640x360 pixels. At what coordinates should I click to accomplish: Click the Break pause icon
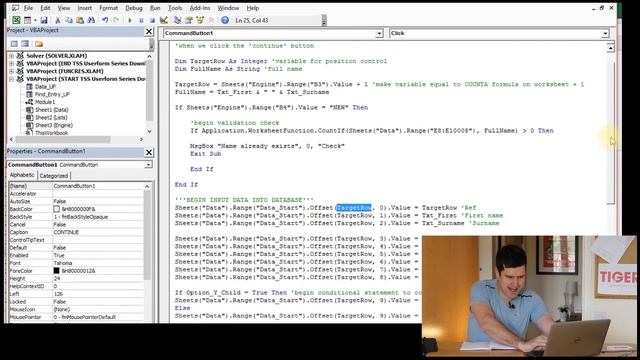[x=141, y=20]
